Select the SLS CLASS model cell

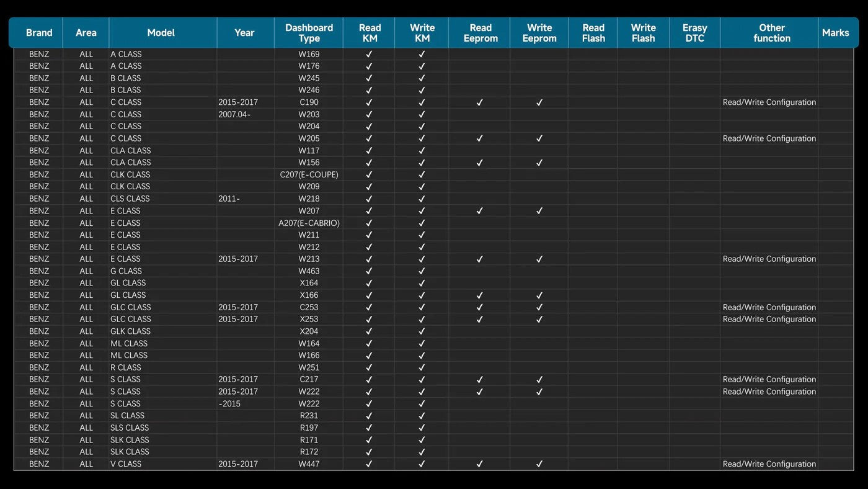pyautogui.click(x=130, y=428)
